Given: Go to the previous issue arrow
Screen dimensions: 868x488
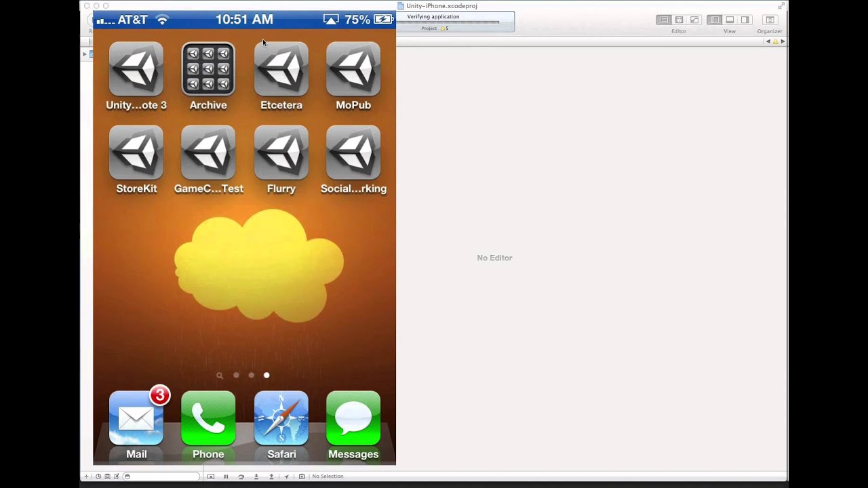Looking at the screenshot, I should coord(768,41).
